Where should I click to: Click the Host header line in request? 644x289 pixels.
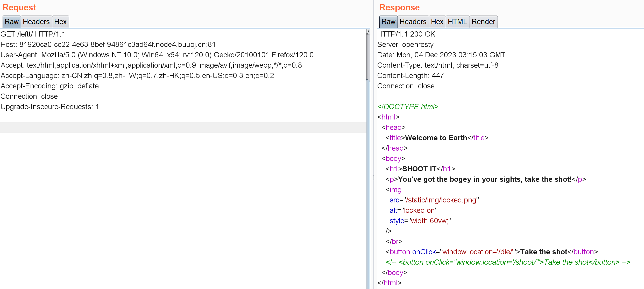(108, 45)
